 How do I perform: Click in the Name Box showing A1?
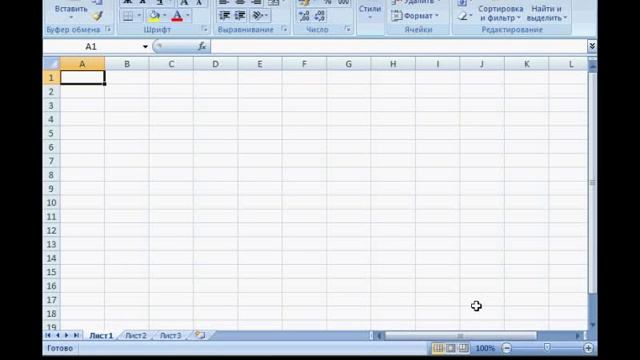click(x=91, y=47)
